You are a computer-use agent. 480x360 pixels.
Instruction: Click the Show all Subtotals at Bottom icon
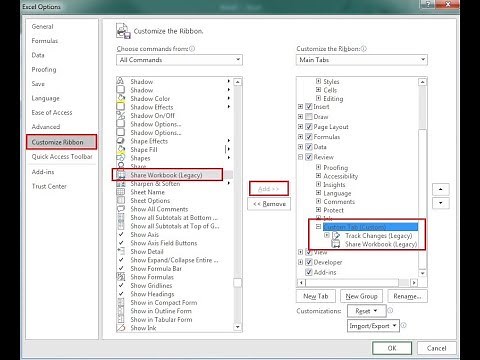[121, 217]
